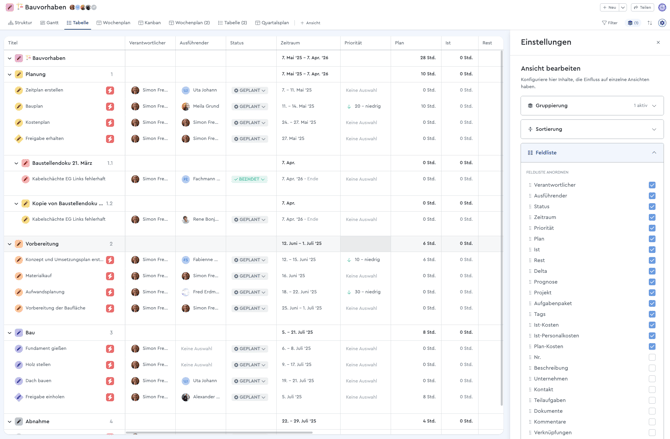
Task: Click the red flash icon on Bauplan row
Action: [110, 106]
